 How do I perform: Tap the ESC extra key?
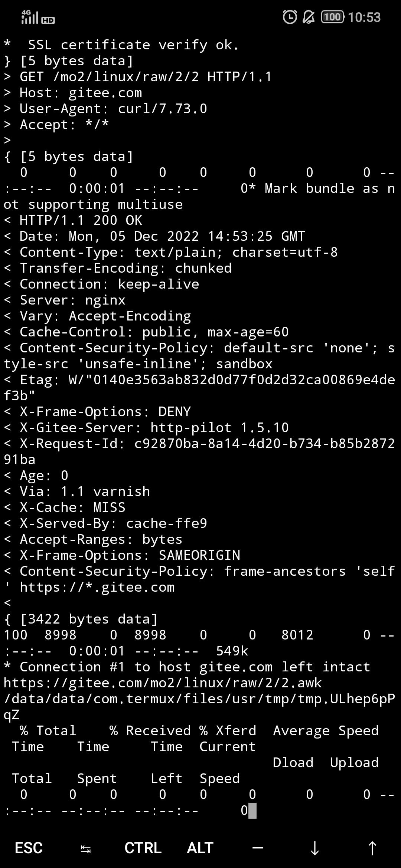pyautogui.click(x=29, y=848)
